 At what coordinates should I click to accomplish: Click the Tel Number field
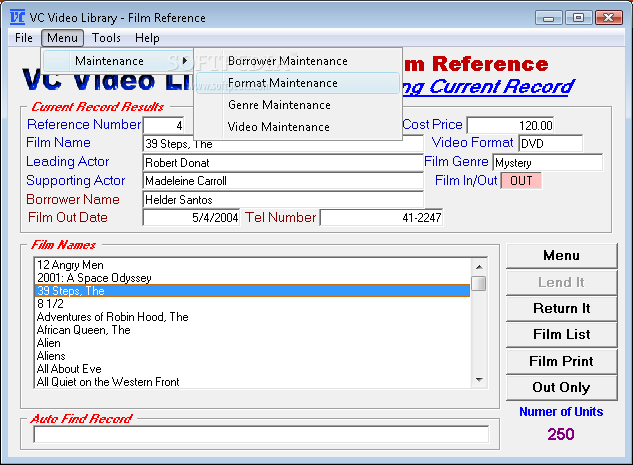click(381, 218)
